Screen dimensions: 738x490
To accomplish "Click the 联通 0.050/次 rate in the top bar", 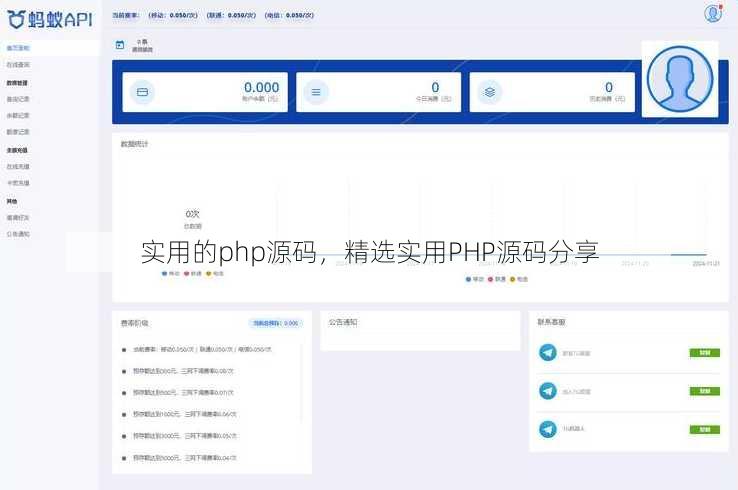I will 231,16.
